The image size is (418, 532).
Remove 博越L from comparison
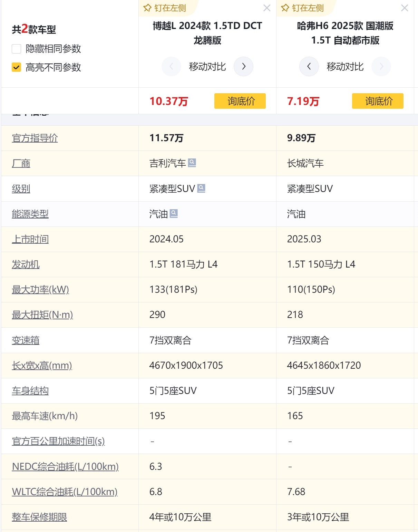point(267,8)
